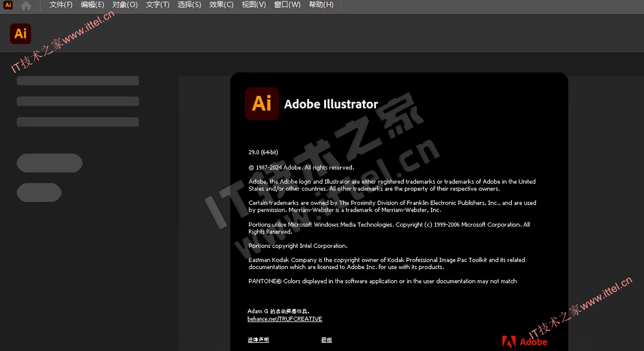The image size is (644, 351).
Task: Click the "PANTONE® Colors displayed" line
Action: pyautogui.click(x=383, y=281)
